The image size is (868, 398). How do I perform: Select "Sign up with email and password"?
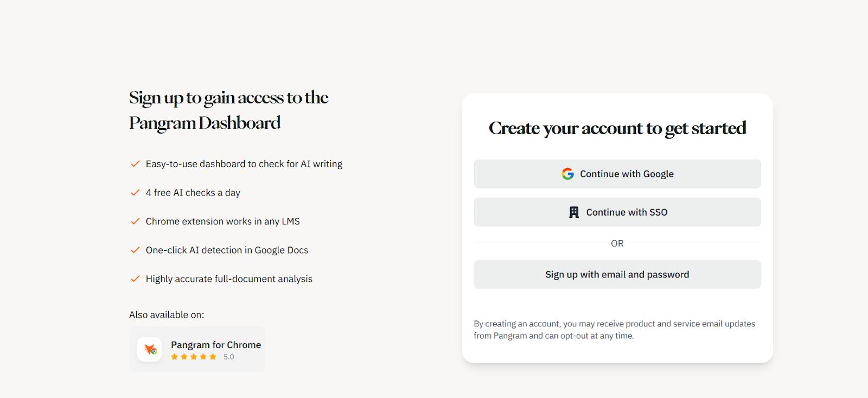click(x=617, y=275)
